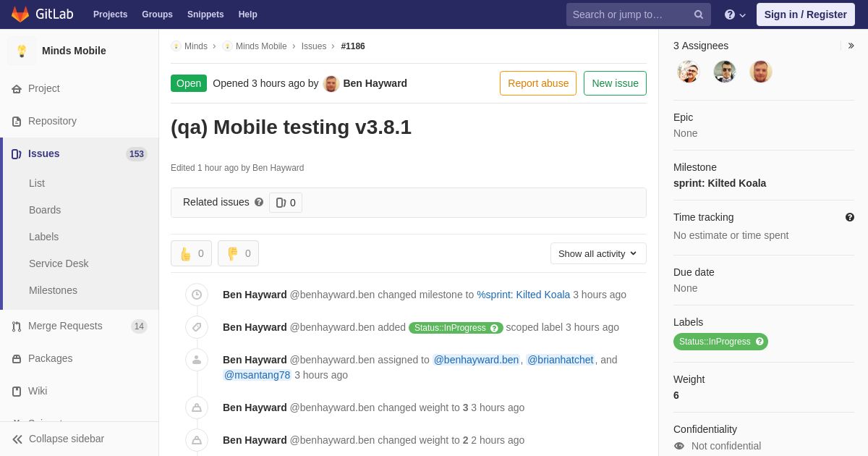Open the Merge Requests sidebar item
The height and width of the screenshot is (456, 868).
65,326
